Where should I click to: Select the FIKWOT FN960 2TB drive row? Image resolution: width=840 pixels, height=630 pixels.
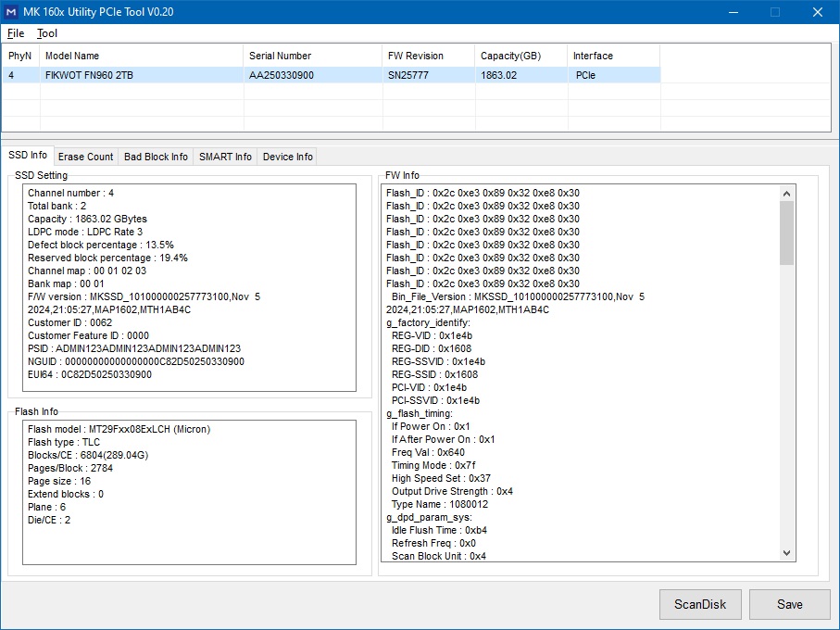331,75
